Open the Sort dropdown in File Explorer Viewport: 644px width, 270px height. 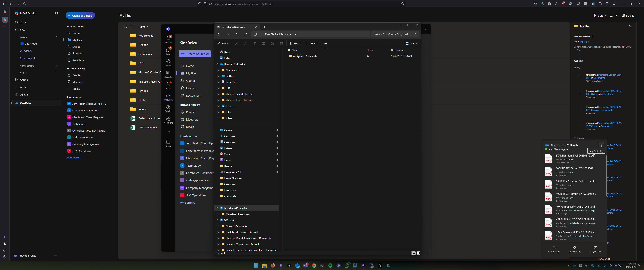[295, 43]
